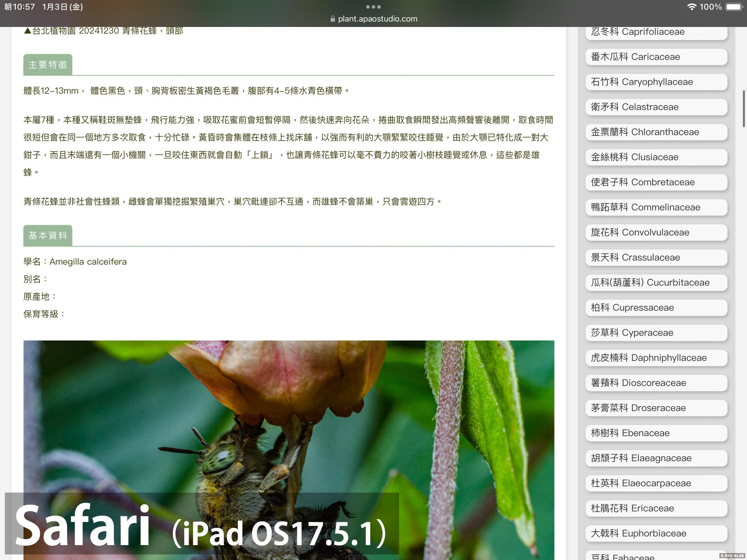Tap the three-dot multitasking icon

point(373,7)
